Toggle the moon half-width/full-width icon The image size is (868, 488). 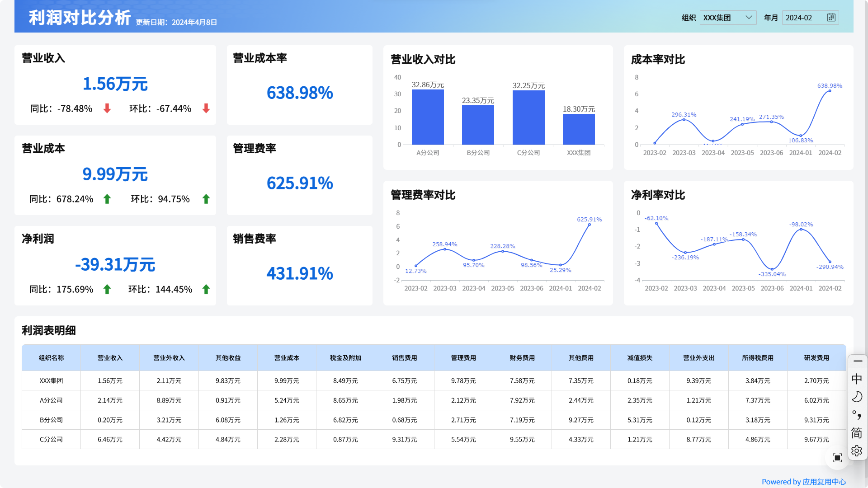[x=857, y=397]
